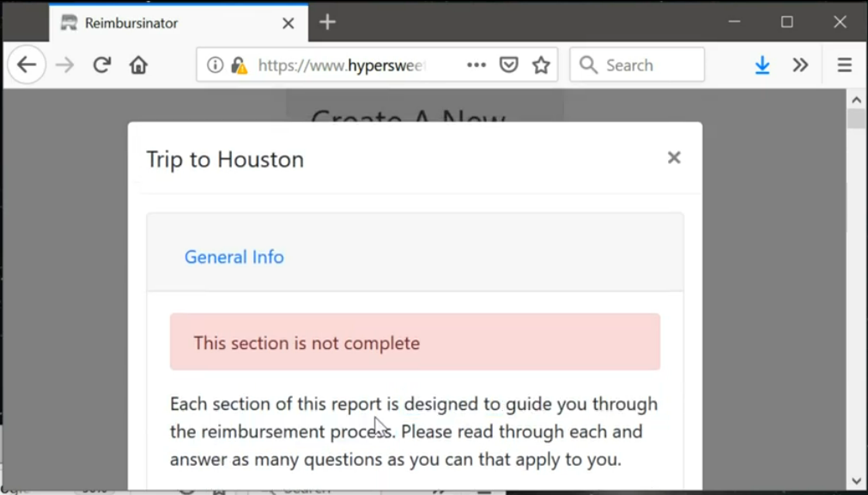Click the Downloads arrow icon
The height and width of the screenshot is (495, 868).
click(762, 64)
